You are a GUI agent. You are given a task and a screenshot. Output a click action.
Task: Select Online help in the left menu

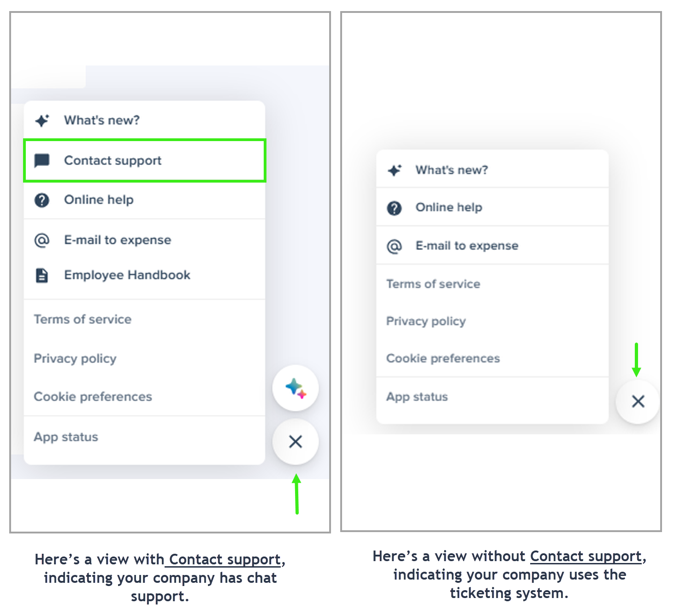coord(99,200)
